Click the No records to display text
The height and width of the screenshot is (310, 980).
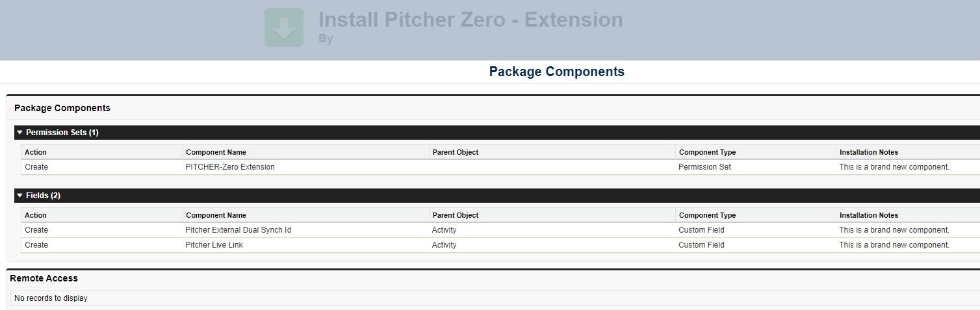tap(51, 298)
